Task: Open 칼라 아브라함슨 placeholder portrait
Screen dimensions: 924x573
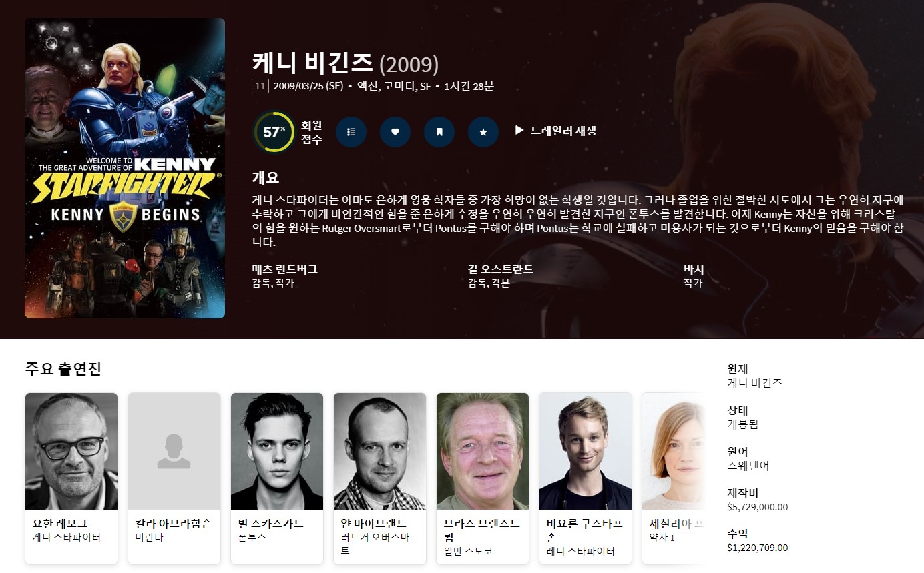Action: point(174,451)
